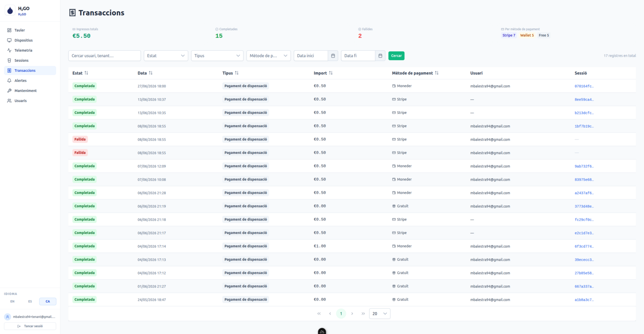The width and height of the screenshot is (644, 334).
Task: Select the CA language option
Action: 48,301
